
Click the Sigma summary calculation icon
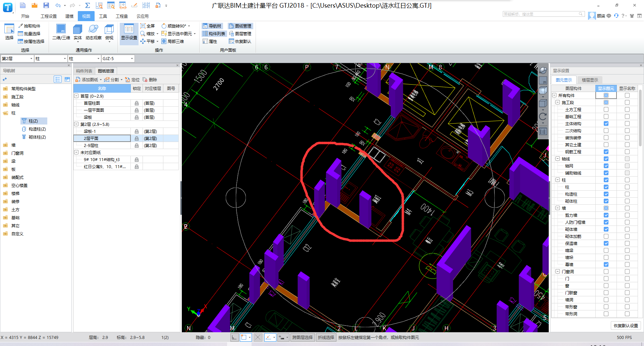click(x=88, y=5)
